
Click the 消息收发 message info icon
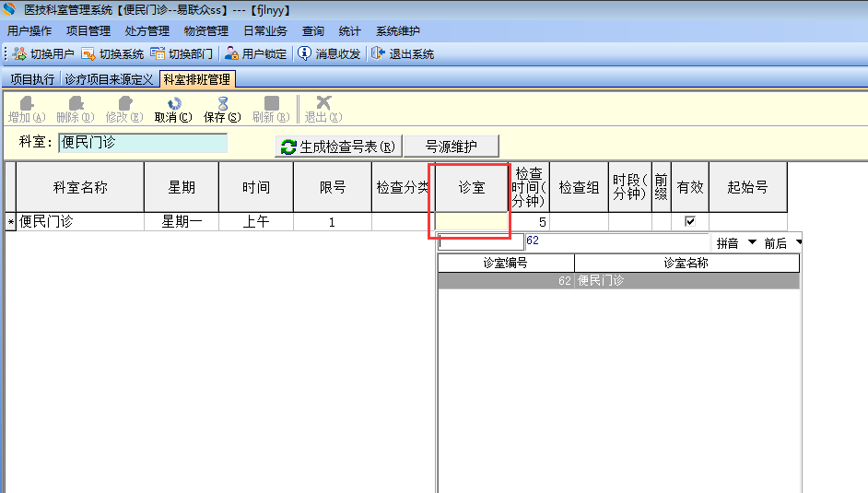pos(304,53)
